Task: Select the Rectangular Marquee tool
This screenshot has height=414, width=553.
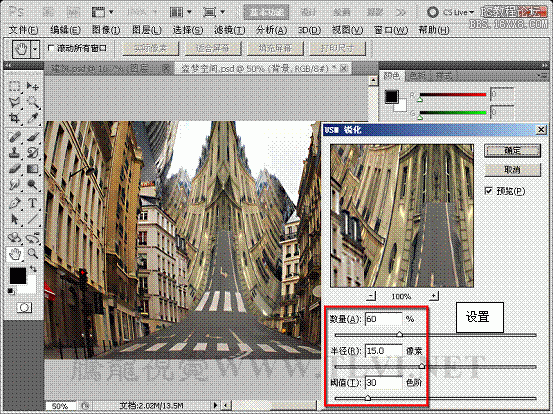Action: (x=14, y=86)
